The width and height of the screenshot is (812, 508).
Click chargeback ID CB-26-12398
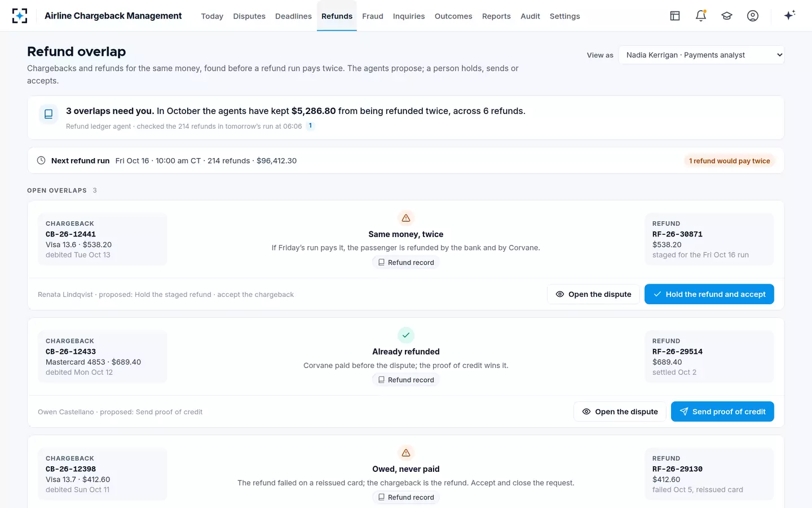(70, 469)
